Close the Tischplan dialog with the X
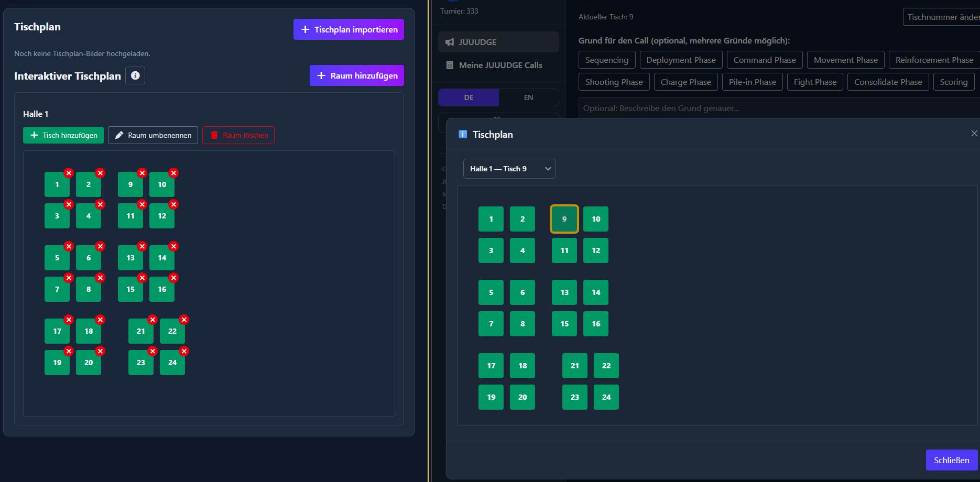Viewport: 980px width, 482px height. (x=974, y=134)
